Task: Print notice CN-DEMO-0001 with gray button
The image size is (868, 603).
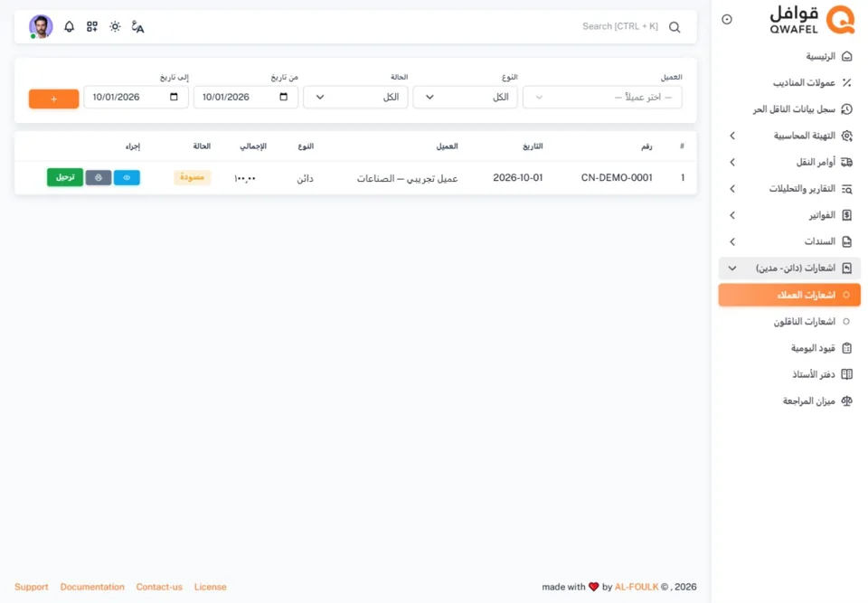Action: 99,178
